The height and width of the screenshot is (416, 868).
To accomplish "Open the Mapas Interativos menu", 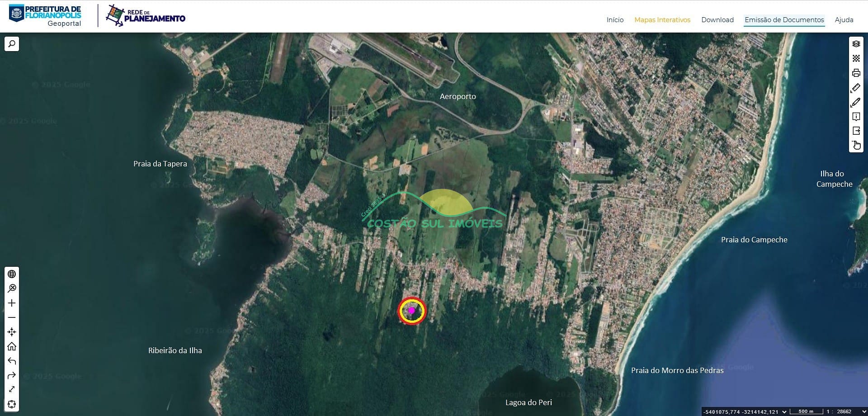I will [662, 20].
